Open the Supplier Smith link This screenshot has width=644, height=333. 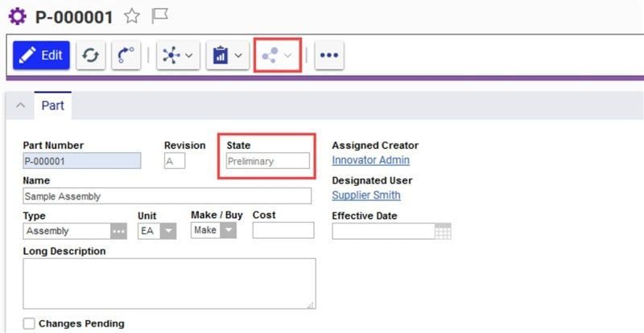[365, 195]
